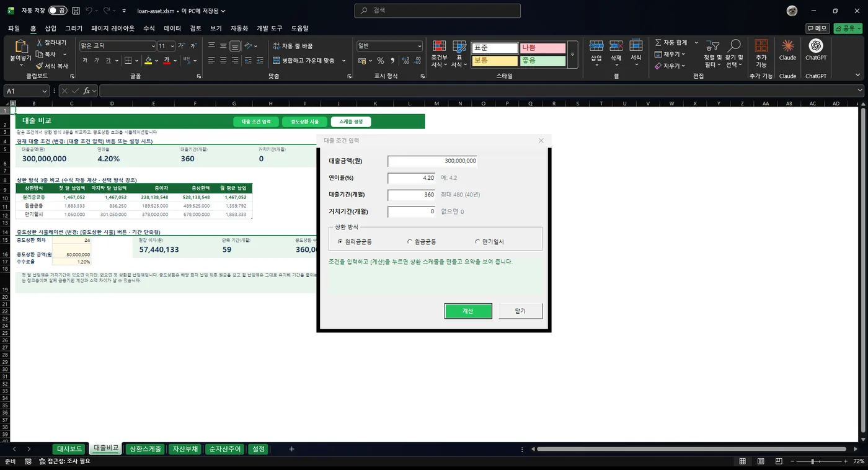Switch to Normal view in status bar
The width and height of the screenshot is (868, 470).
coord(742,461)
